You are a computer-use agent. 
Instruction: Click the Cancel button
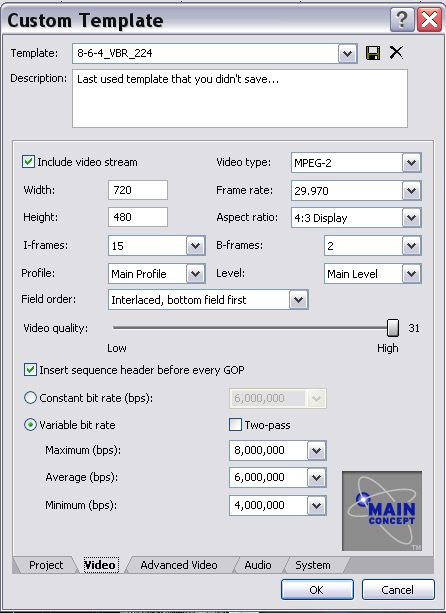tap(398, 590)
